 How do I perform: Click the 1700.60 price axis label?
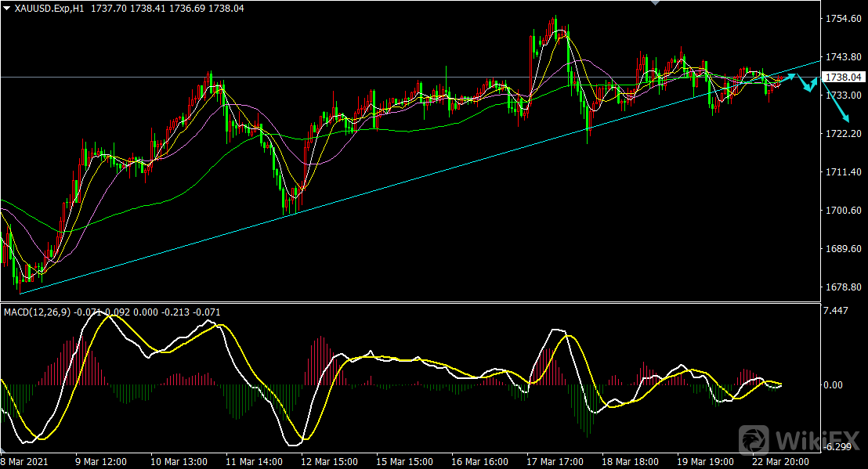[843, 211]
